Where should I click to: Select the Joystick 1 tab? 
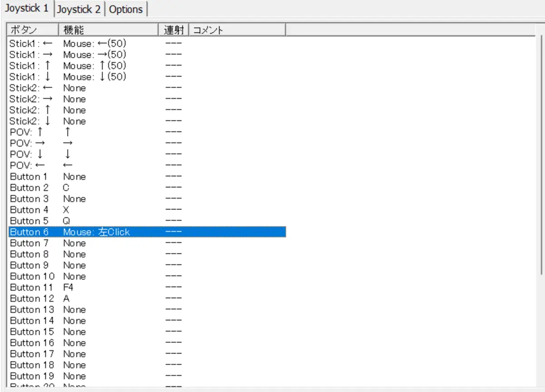pos(27,9)
